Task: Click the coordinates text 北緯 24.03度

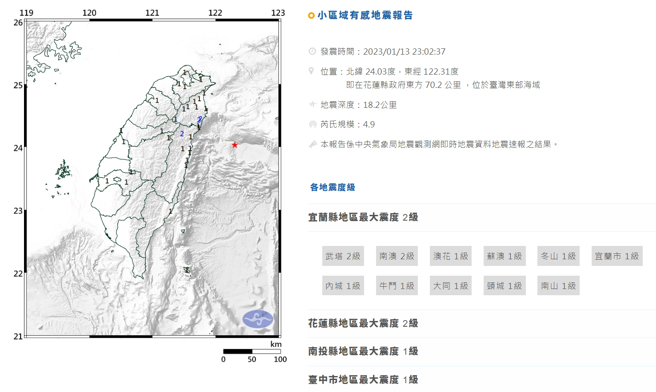Action: click(371, 72)
